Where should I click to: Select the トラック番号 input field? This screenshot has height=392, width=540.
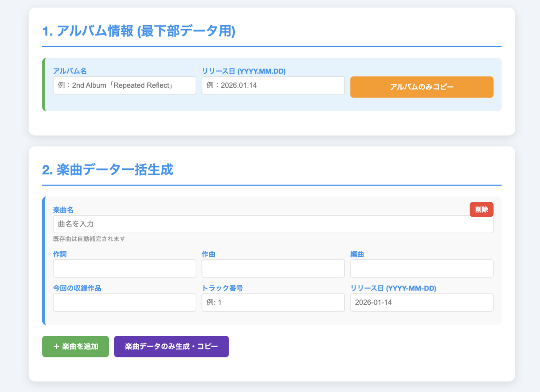273,303
